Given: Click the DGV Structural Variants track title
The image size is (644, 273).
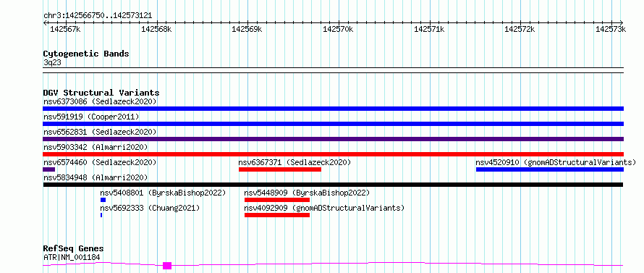Looking at the screenshot, I should (x=101, y=93).
